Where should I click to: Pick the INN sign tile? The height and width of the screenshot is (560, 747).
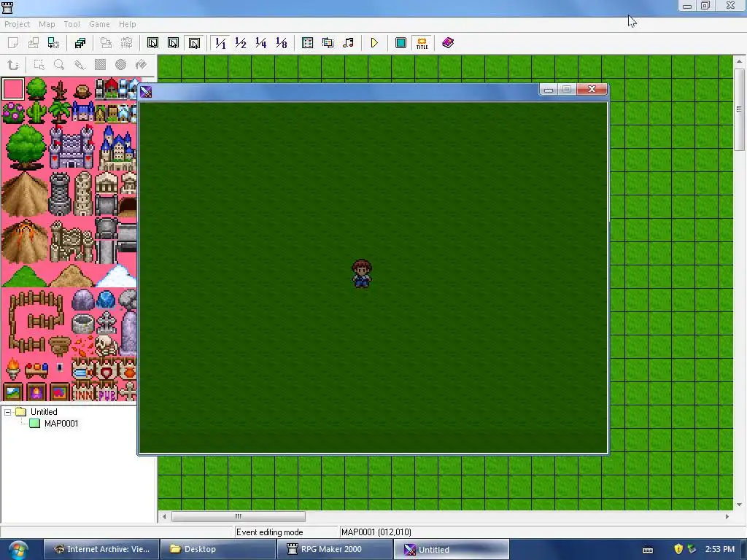click(x=83, y=393)
